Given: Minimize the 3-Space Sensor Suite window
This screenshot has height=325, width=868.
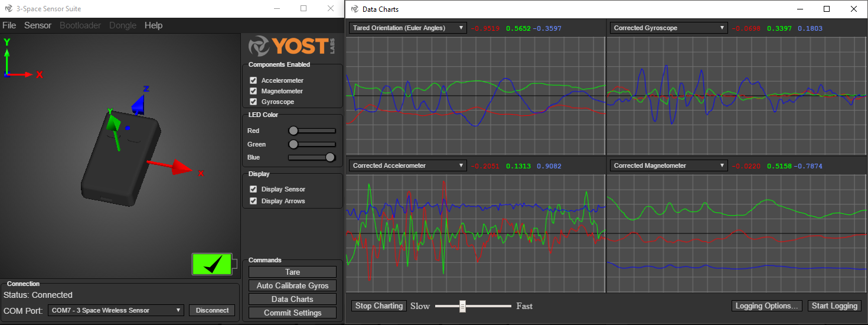Looking at the screenshot, I should coord(276,9).
